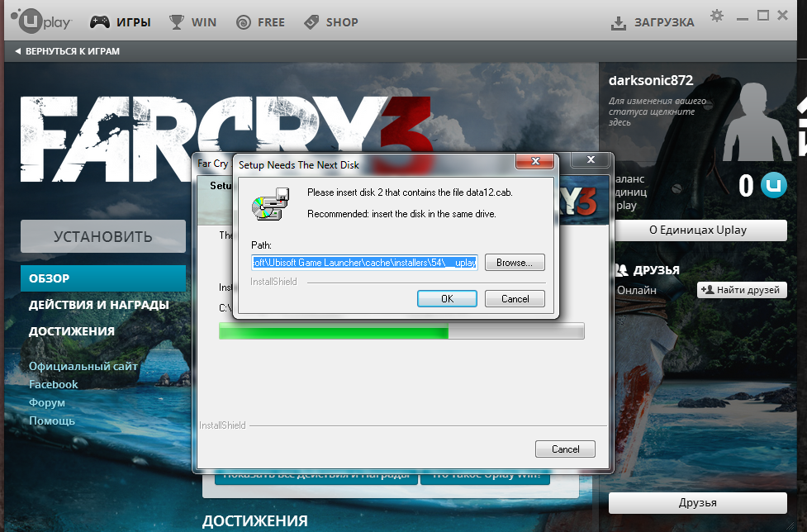807x532 pixels.
Task: Open Uplay settings gear icon
Action: [x=716, y=16]
